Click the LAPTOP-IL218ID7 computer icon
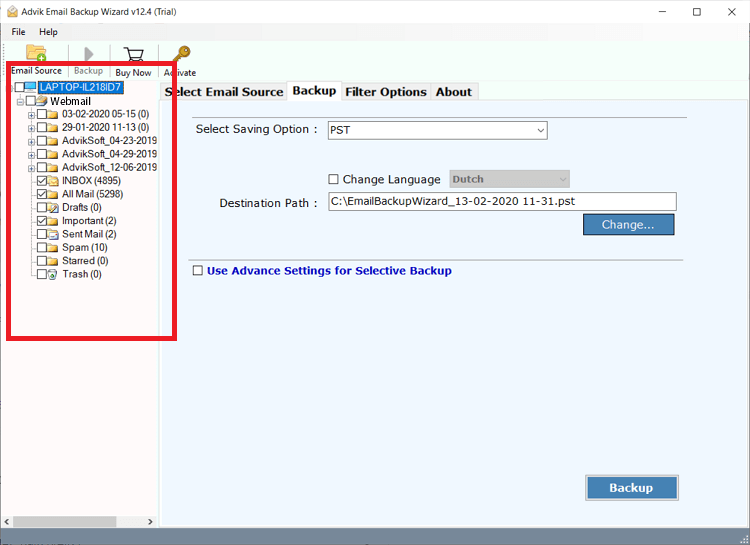Screen dimensions: 750x545 31,87
